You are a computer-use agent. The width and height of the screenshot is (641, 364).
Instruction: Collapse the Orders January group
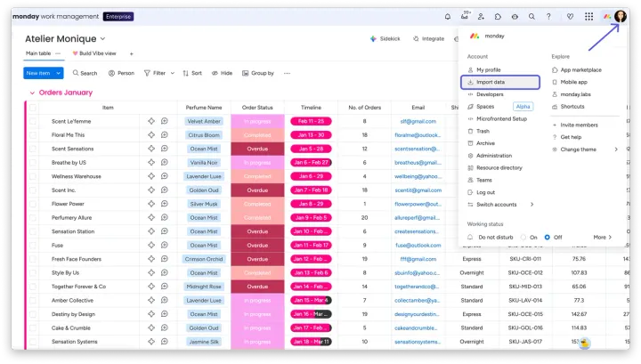(x=32, y=93)
